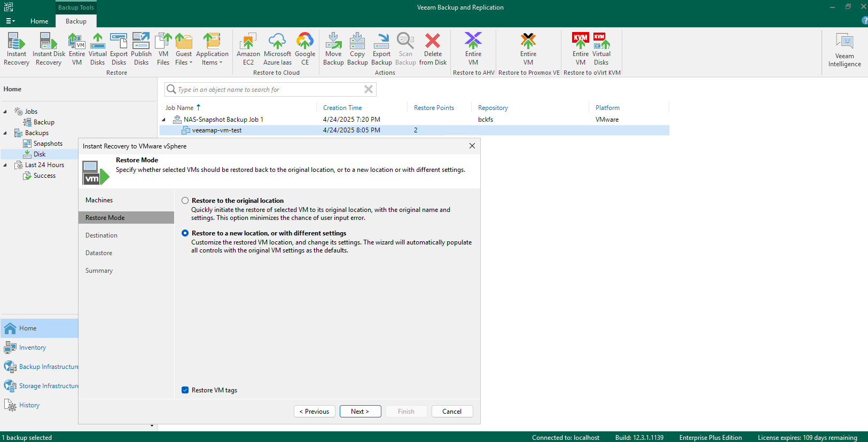Click Move Backup action icon
The image size is (868, 442).
coord(333,49)
